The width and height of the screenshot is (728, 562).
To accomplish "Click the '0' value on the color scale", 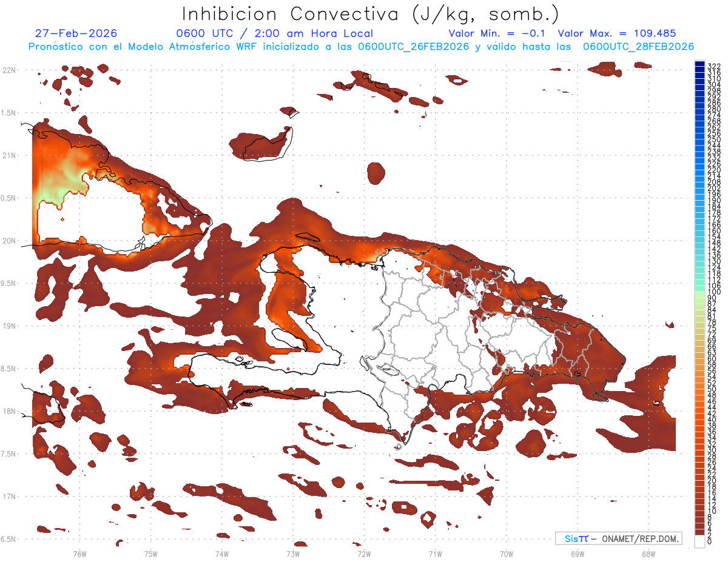I will click(x=709, y=541).
